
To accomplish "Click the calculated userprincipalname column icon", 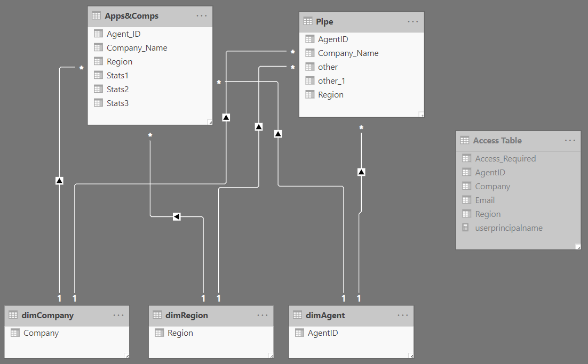I will 465,228.
